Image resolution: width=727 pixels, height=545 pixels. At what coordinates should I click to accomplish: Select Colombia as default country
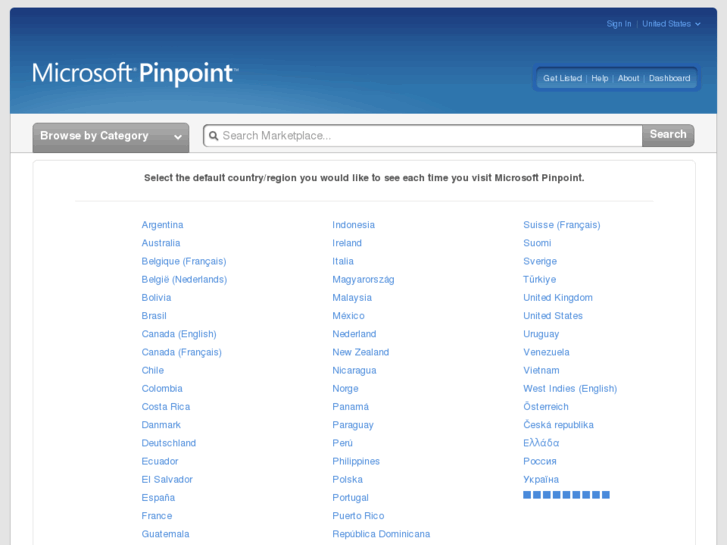coord(162,389)
